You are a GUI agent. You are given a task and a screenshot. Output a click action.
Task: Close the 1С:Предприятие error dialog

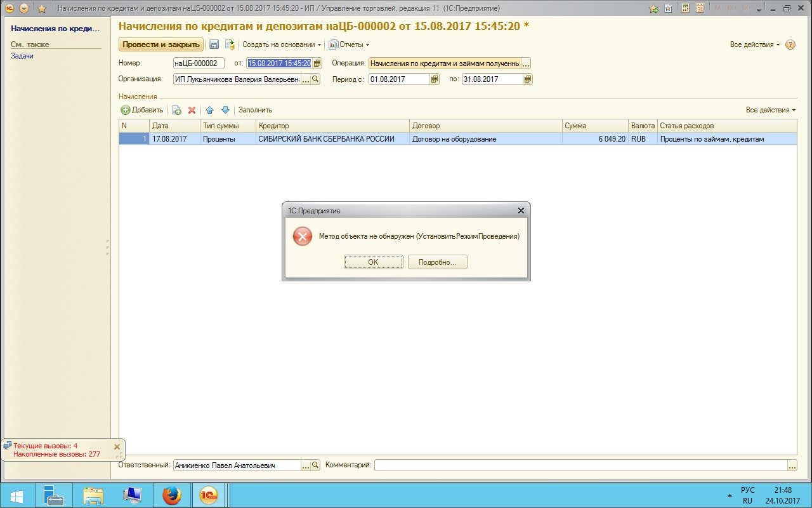coord(521,211)
